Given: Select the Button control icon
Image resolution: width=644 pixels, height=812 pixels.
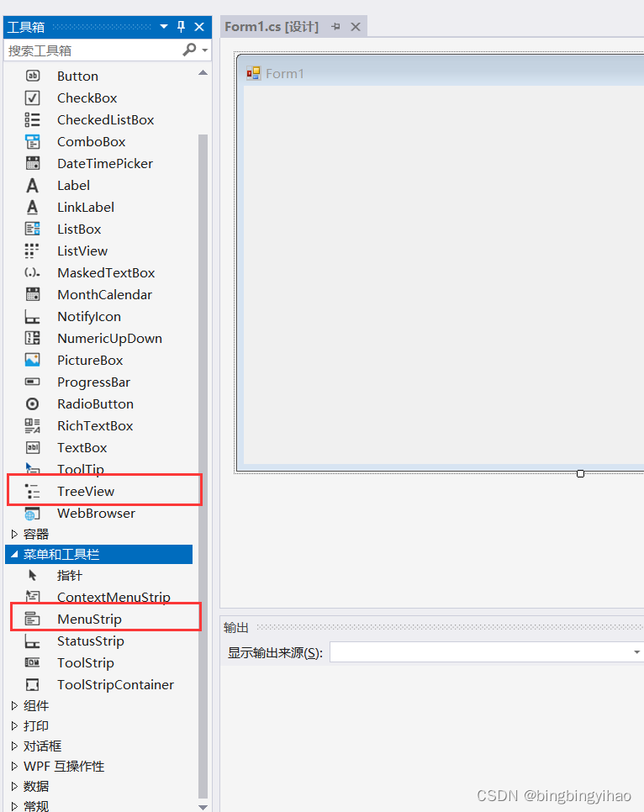Looking at the screenshot, I should (33, 76).
